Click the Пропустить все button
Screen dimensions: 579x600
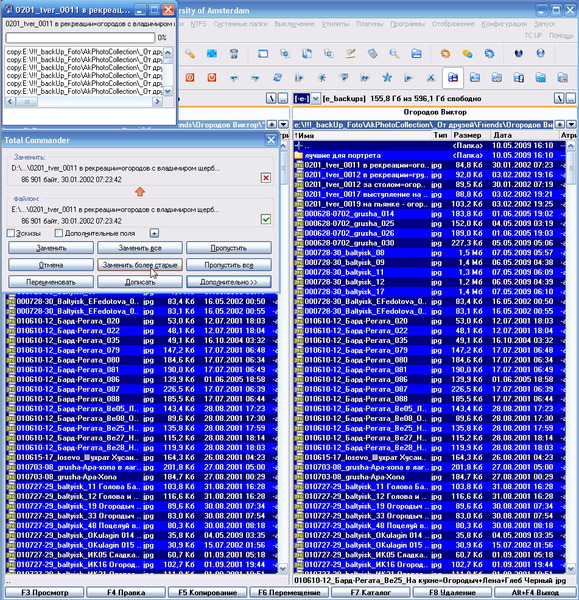point(229,265)
